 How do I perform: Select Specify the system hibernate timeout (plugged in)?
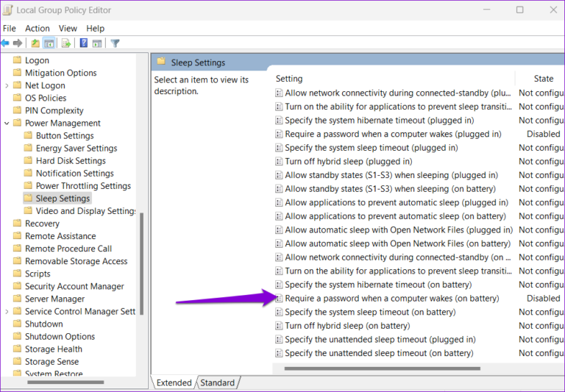(380, 121)
